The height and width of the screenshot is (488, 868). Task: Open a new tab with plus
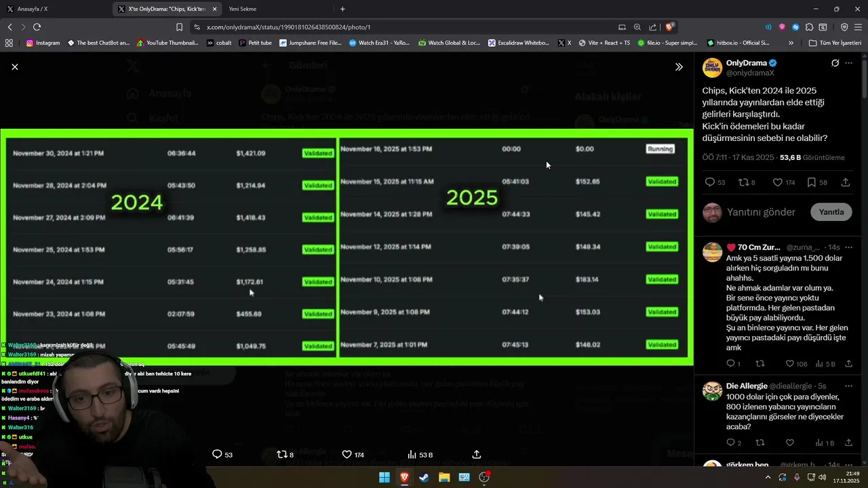[342, 9]
